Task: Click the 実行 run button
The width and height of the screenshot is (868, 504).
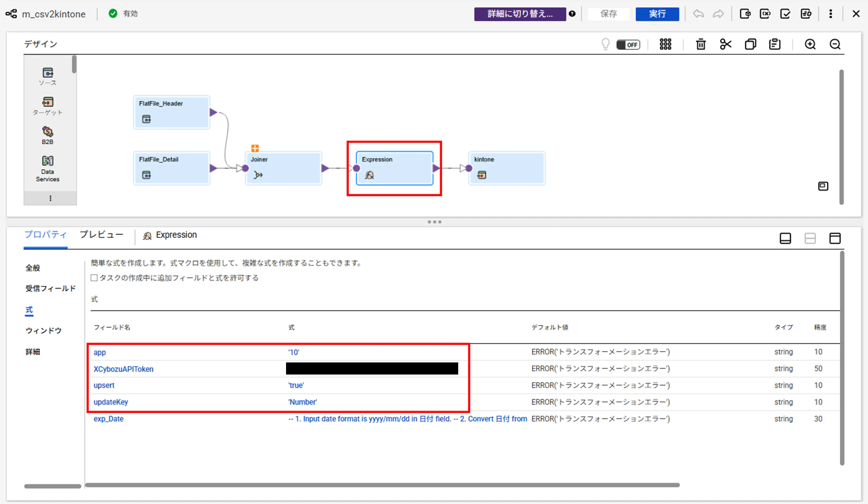Action: [657, 14]
